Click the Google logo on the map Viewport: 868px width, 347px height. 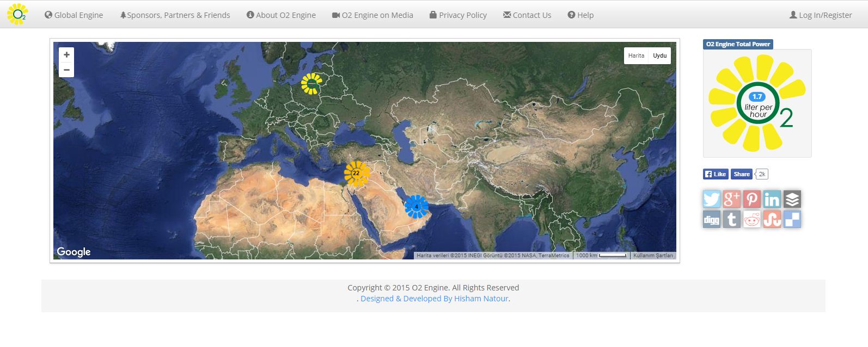pos(74,252)
